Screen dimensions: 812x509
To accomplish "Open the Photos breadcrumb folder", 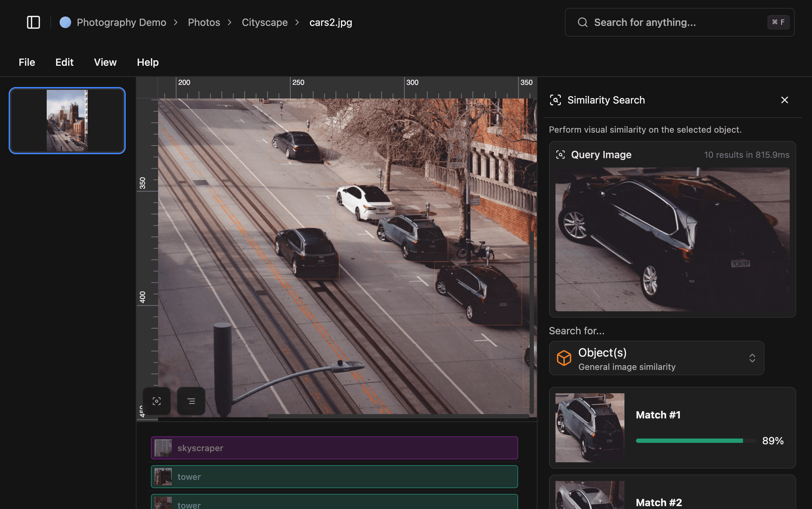I will (204, 22).
